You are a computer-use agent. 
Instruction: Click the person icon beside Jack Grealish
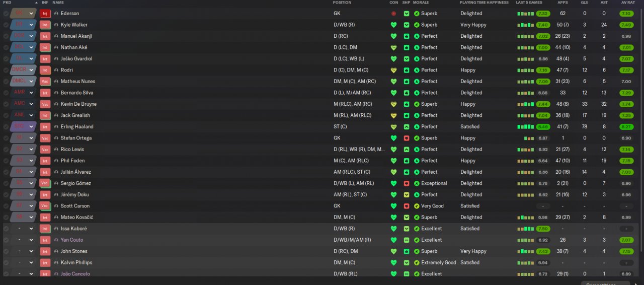coord(56,115)
